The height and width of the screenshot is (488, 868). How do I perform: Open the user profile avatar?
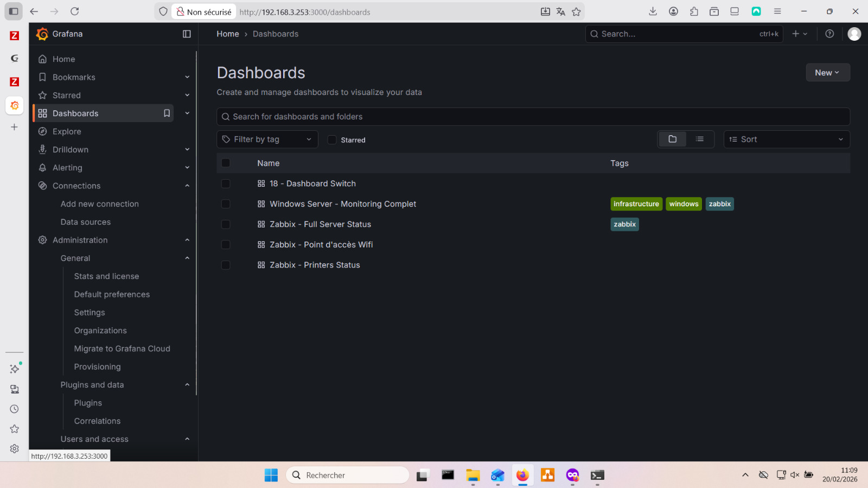click(x=854, y=34)
